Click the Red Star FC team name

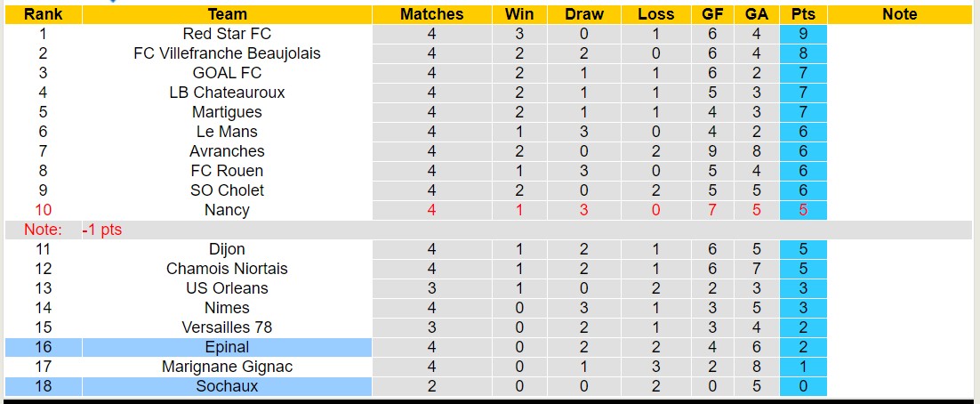coord(227,34)
